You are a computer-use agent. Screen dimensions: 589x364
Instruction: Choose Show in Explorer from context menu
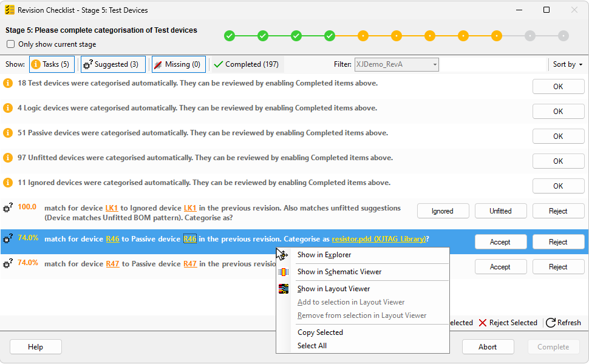(x=324, y=255)
